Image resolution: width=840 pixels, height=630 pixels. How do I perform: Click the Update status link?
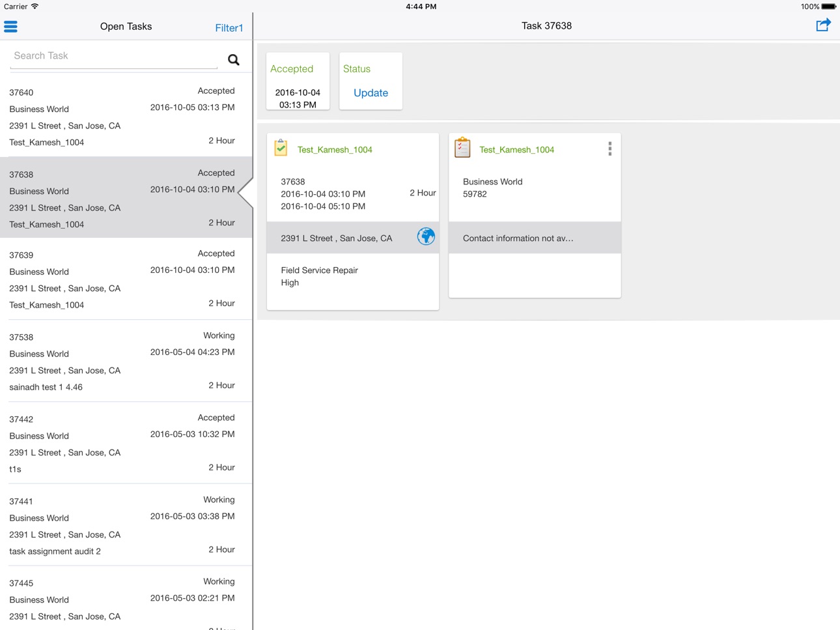tap(371, 93)
